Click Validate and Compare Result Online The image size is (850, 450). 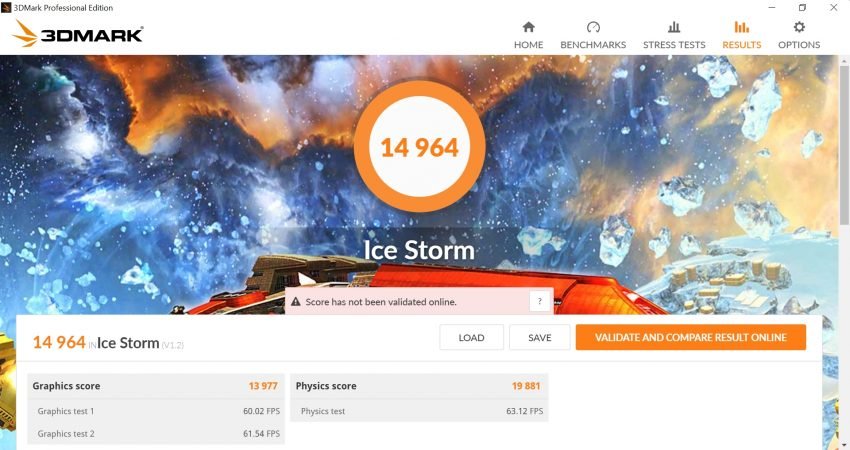(x=691, y=337)
